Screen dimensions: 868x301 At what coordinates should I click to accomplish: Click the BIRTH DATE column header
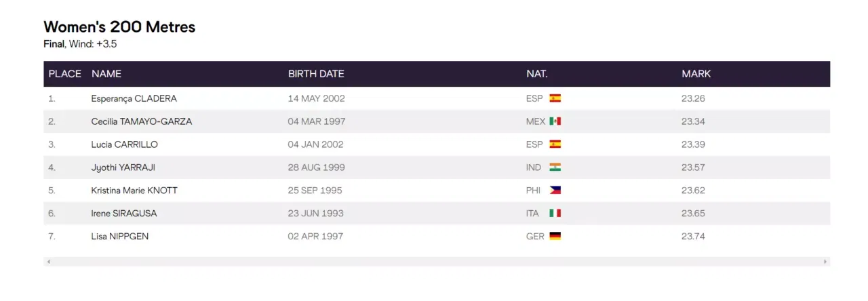tap(316, 74)
